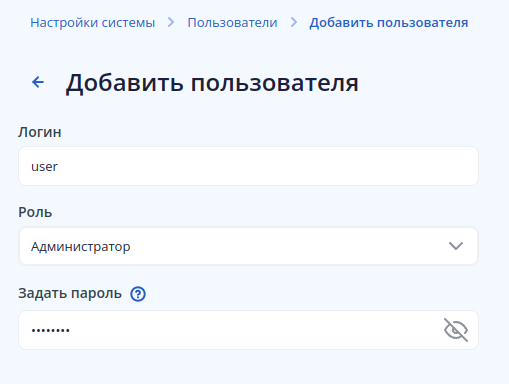
Task: Focus the Логин input field
Action: pos(248,166)
